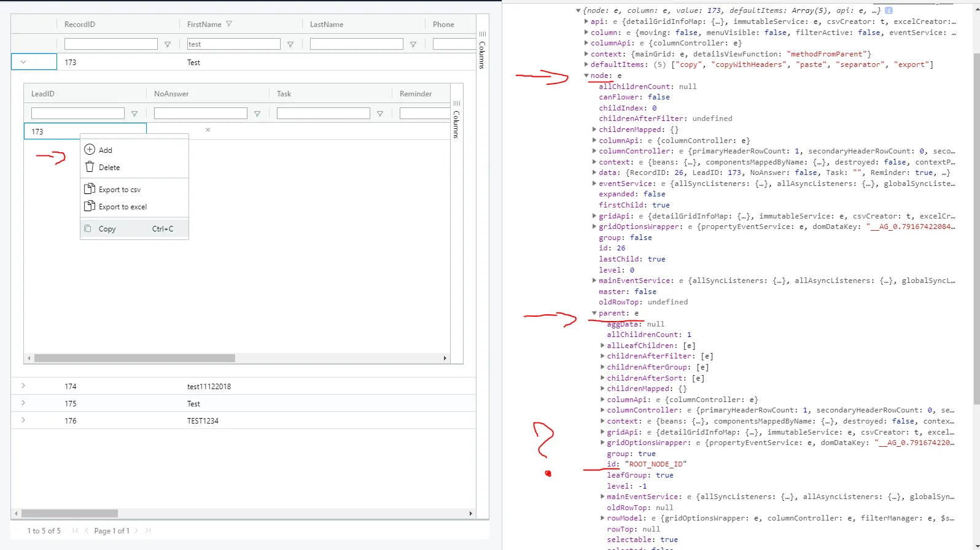Click the first page pagination icon

coord(76,530)
